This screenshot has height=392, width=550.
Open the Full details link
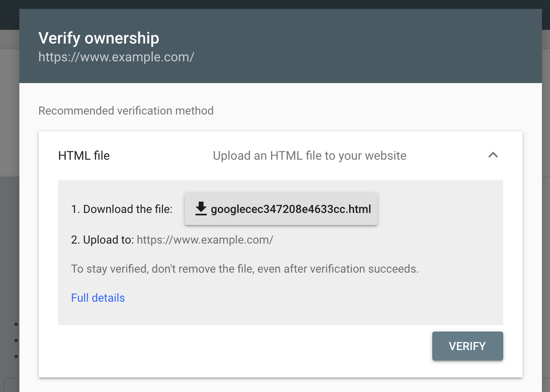coord(98,298)
